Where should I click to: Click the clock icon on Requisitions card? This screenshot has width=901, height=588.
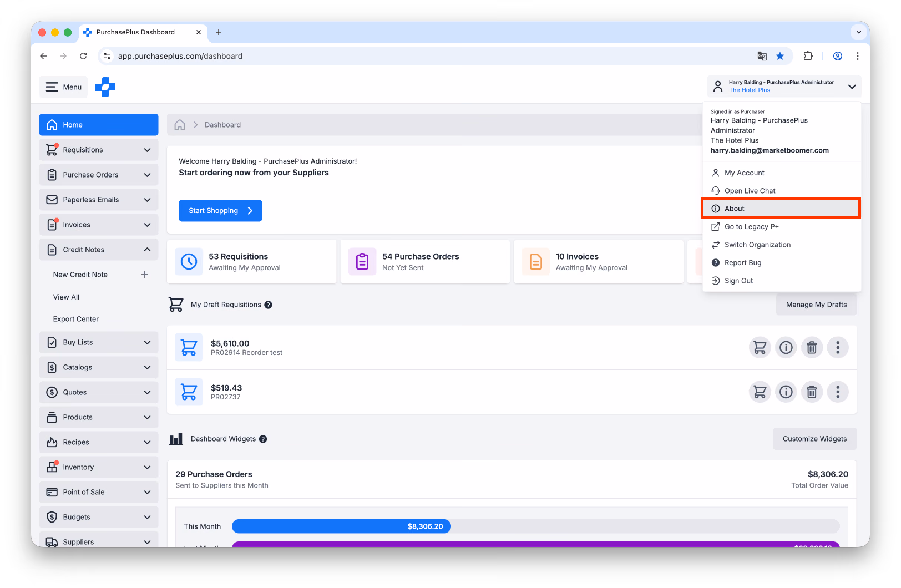[x=189, y=262]
